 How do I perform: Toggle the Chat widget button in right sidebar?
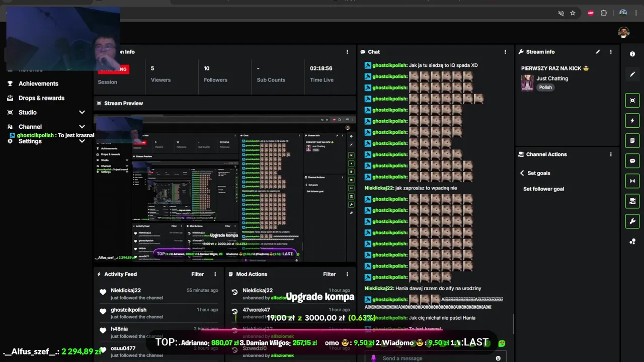pyautogui.click(x=632, y=161)
